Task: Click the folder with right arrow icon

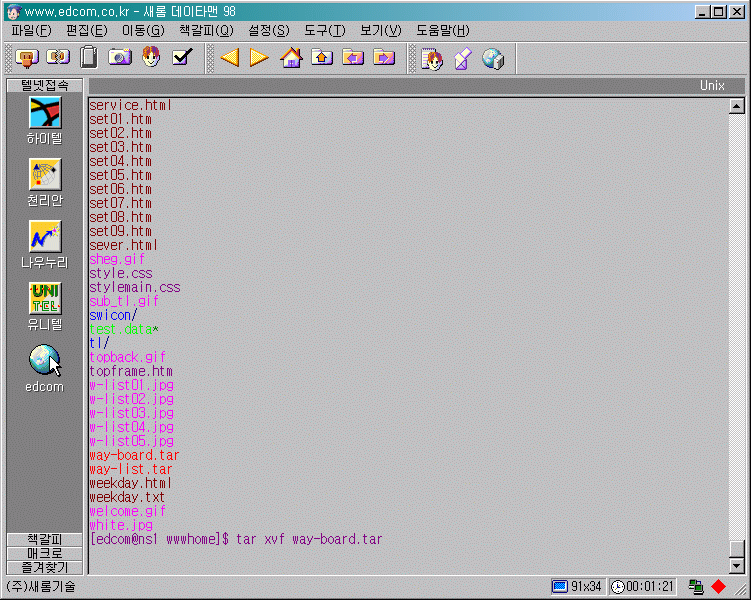Action: 384,57
